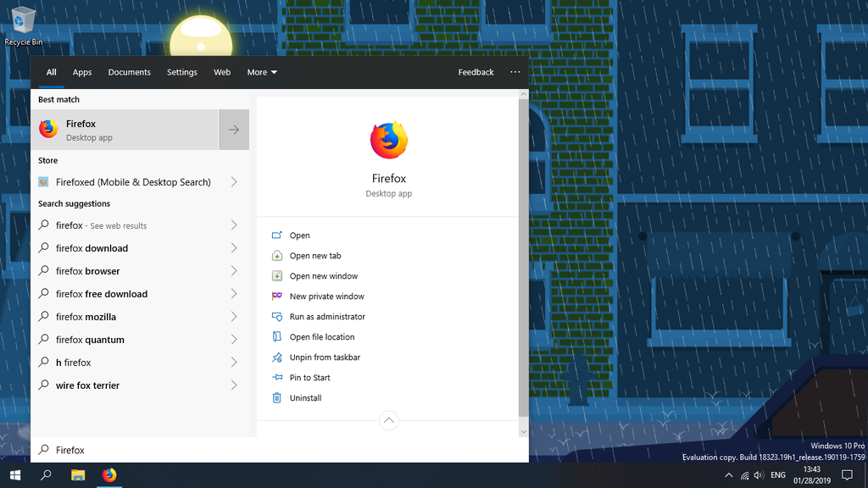Switch to the Settings tab

[182, 72]
